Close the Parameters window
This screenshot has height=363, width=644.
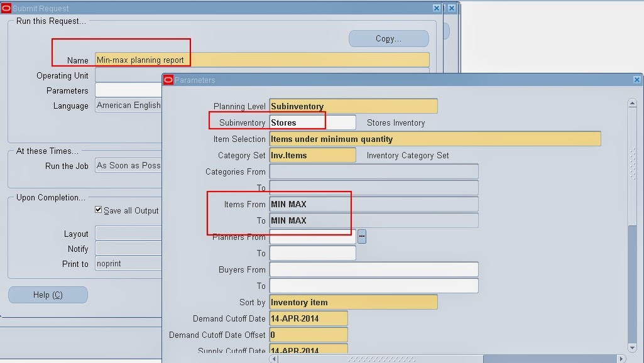tap(637, 80)
